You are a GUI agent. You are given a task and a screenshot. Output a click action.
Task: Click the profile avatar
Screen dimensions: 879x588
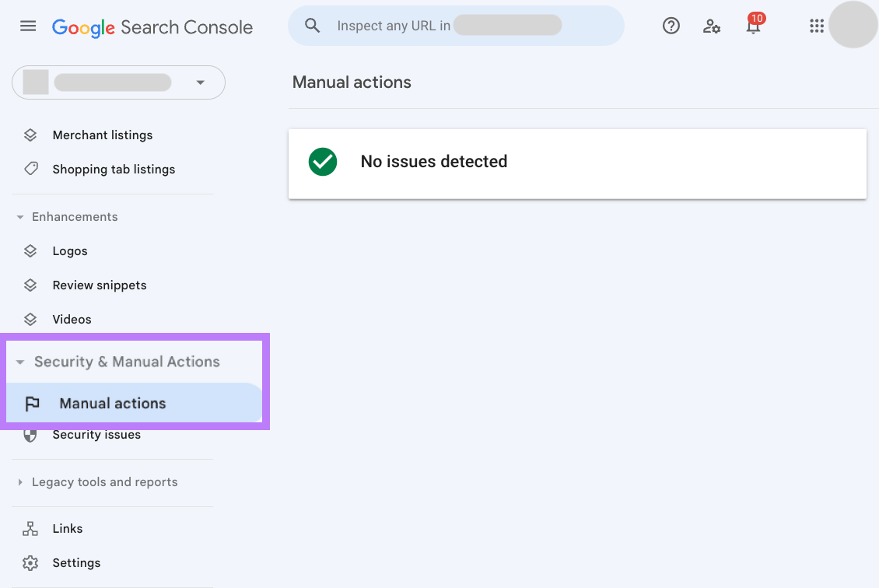click(x=853, y=26)
